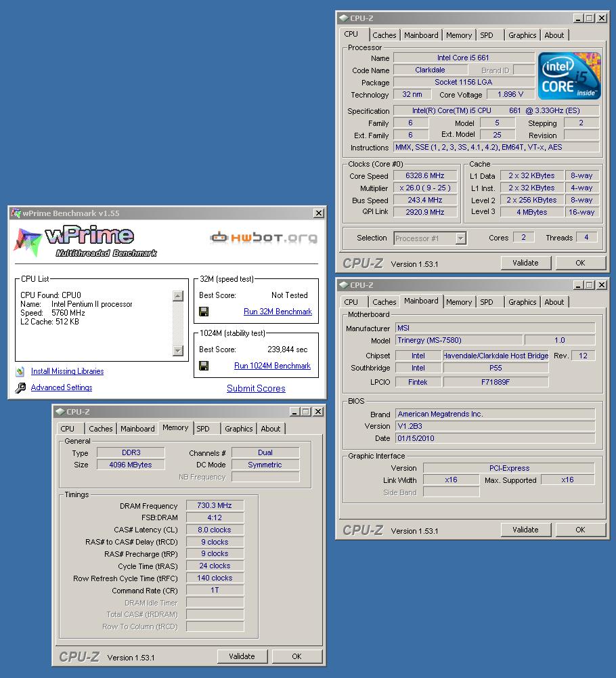This screenshot has width=616, height=678.
Task: Click the BIOS date 01/15/2010
Action: 496,438
